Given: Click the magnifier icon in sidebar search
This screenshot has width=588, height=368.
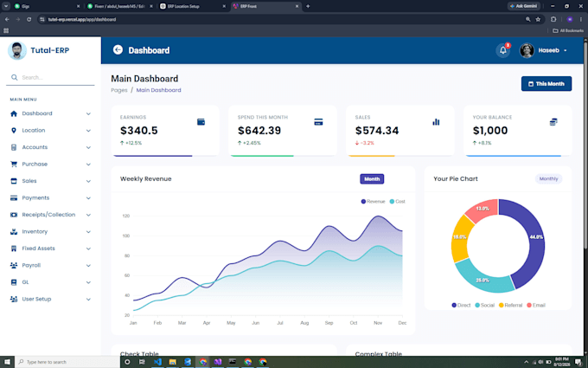Looking at the screenshot, I should tap(14, 77).
